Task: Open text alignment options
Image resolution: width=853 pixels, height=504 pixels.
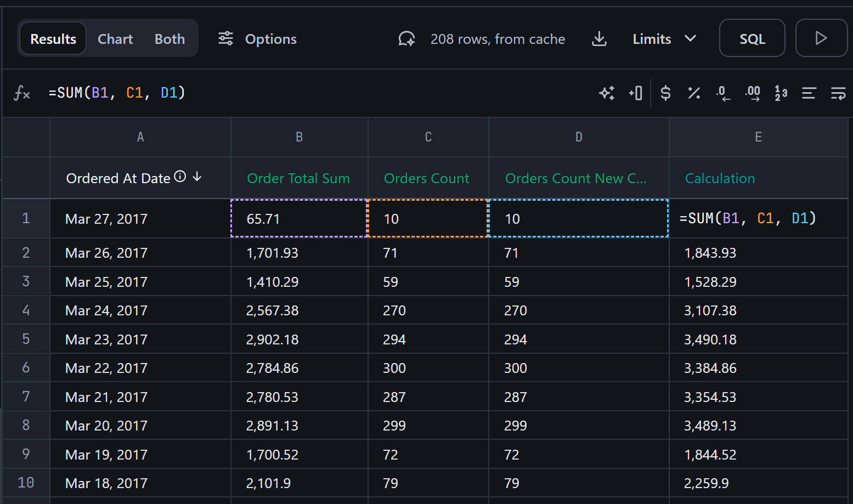Action: [809, 93]
